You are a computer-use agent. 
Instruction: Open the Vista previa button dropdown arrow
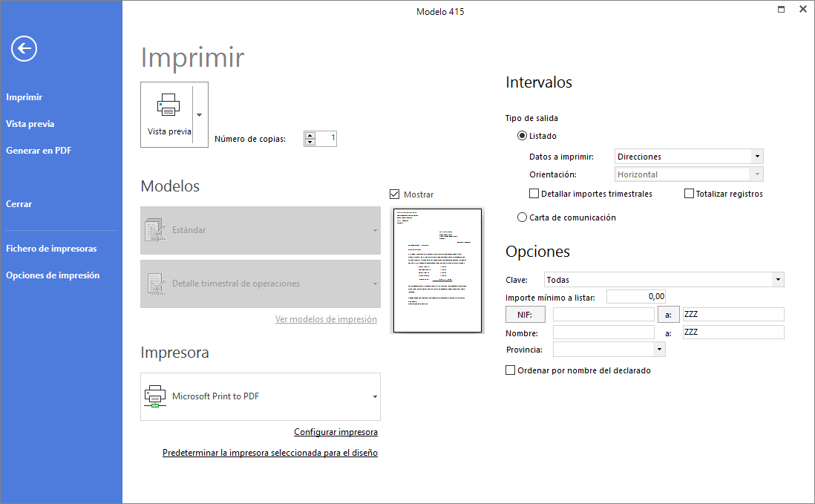click(200, 115)
